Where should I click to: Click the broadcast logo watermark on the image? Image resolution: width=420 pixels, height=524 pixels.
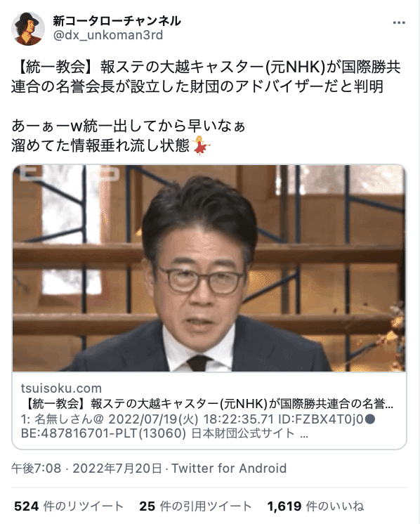69,173
